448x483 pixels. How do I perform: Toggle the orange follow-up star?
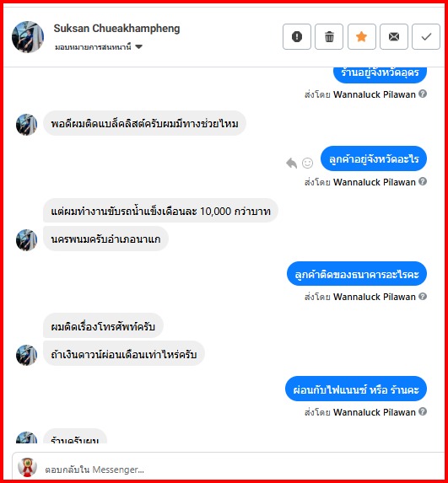point(362,36)
